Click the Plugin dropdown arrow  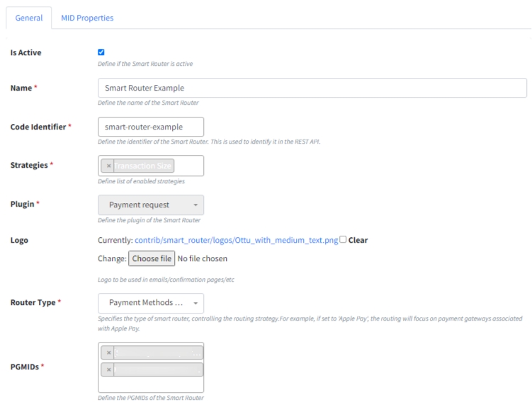[x=195, y=205]
